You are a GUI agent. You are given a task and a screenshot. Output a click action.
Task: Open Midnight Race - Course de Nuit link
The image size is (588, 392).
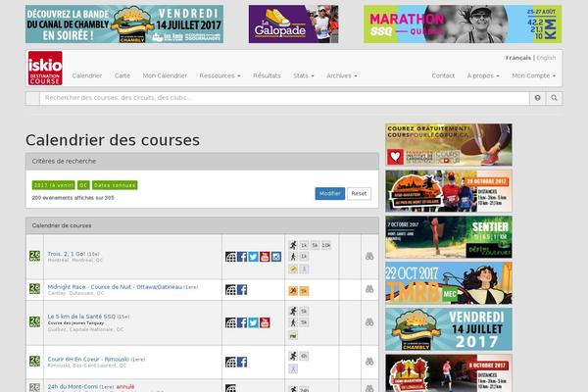pos(115,287)
